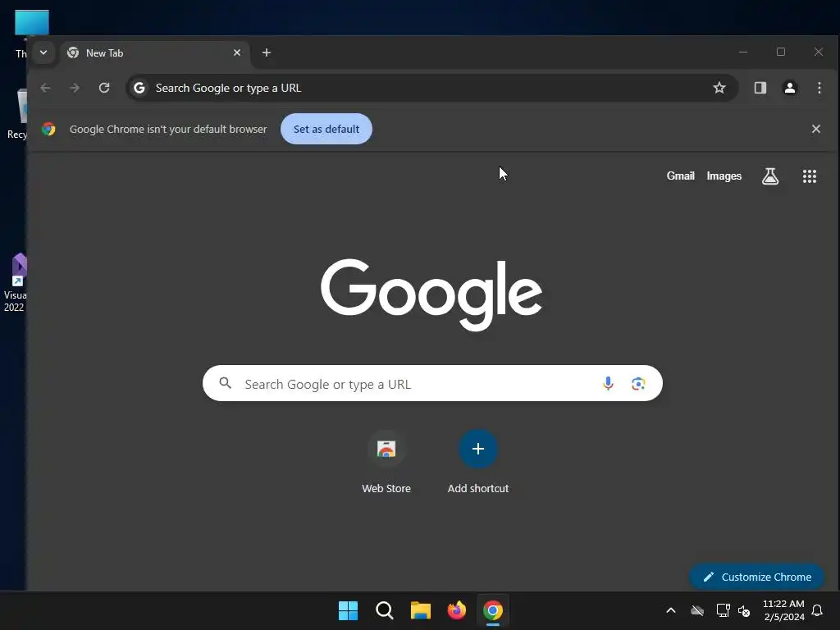Show hidden system tray icons
This screenshot has height=630, width=840.
point(671,610)
